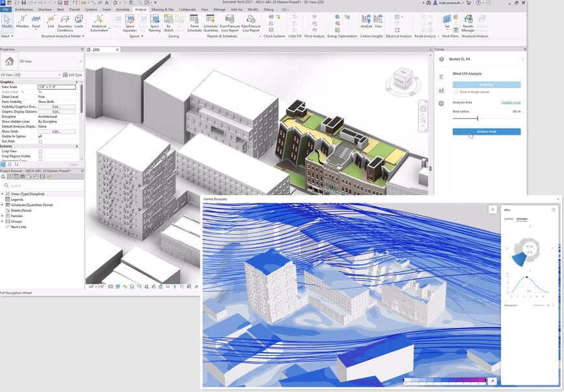Click the Print icon in quick access toolbar
Viewport: 564px width, 392px height.
coord(60,3)
